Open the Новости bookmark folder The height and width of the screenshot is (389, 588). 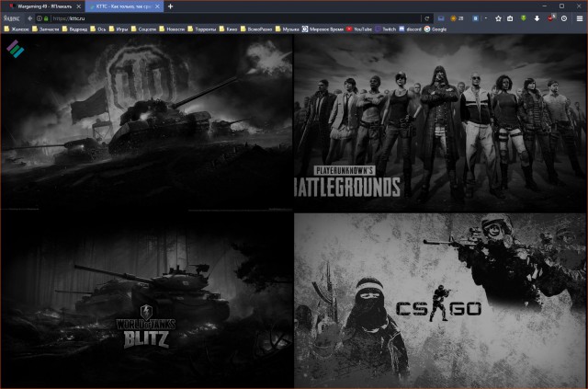(x=172, y=29)
